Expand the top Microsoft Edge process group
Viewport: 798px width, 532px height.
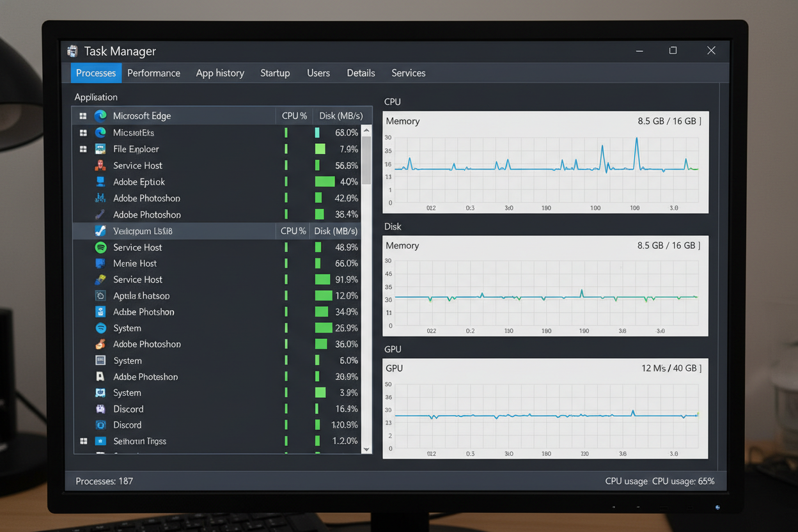pyautogui.click(x=82, y=116)
